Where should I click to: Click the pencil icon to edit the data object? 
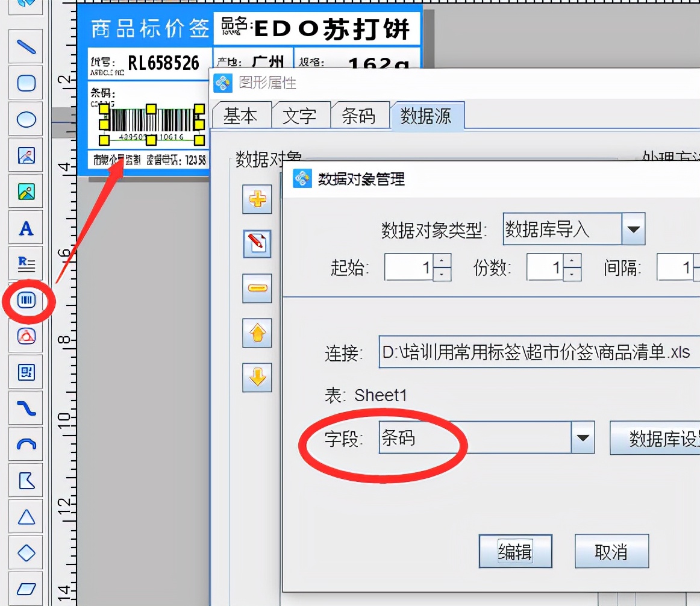(x=257, y=243)
